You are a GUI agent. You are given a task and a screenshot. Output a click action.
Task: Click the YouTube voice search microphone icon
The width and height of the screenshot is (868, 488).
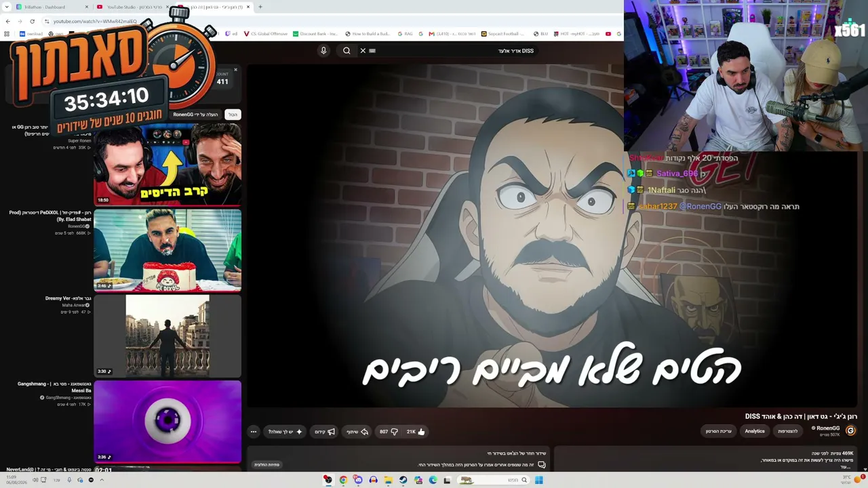click(323, 51)
